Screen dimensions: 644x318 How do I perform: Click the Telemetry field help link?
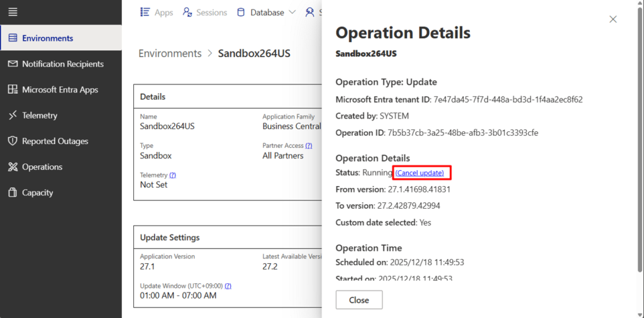(x=173, y=175)
